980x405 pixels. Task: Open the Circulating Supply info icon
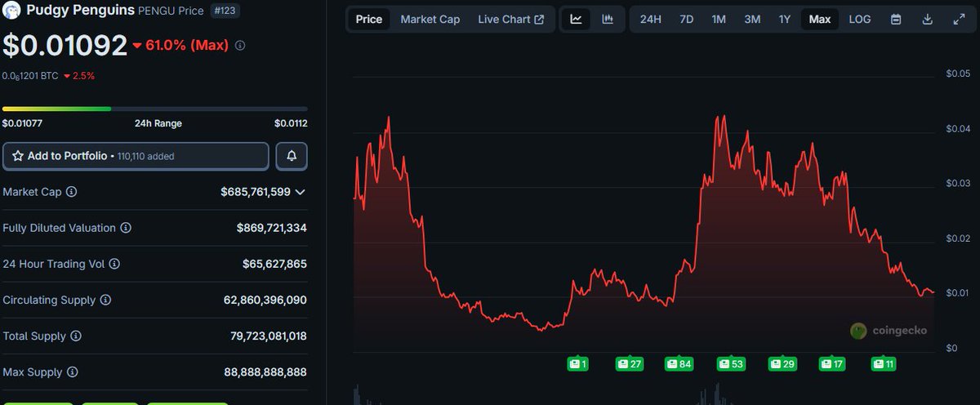point(105,300)
